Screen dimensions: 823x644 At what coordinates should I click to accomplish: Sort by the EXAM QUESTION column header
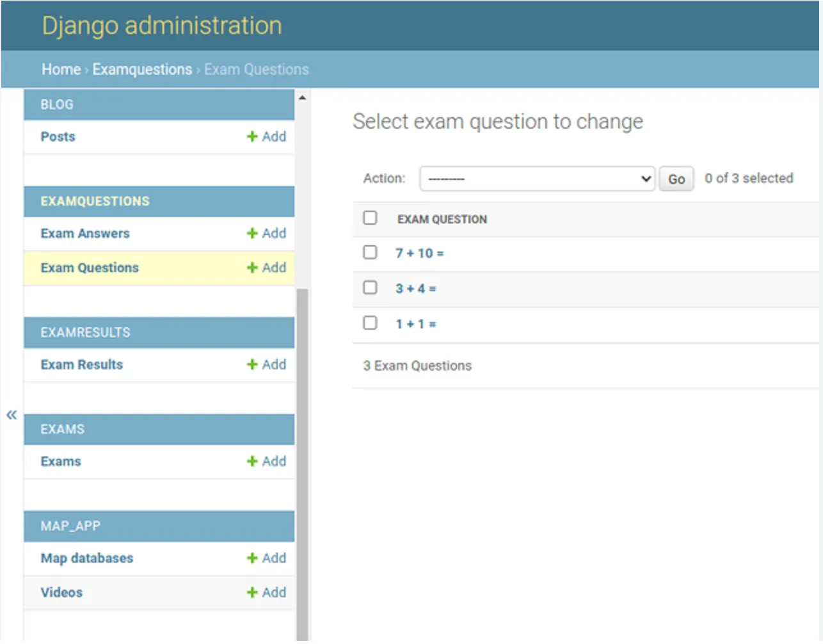pos(442,220)
